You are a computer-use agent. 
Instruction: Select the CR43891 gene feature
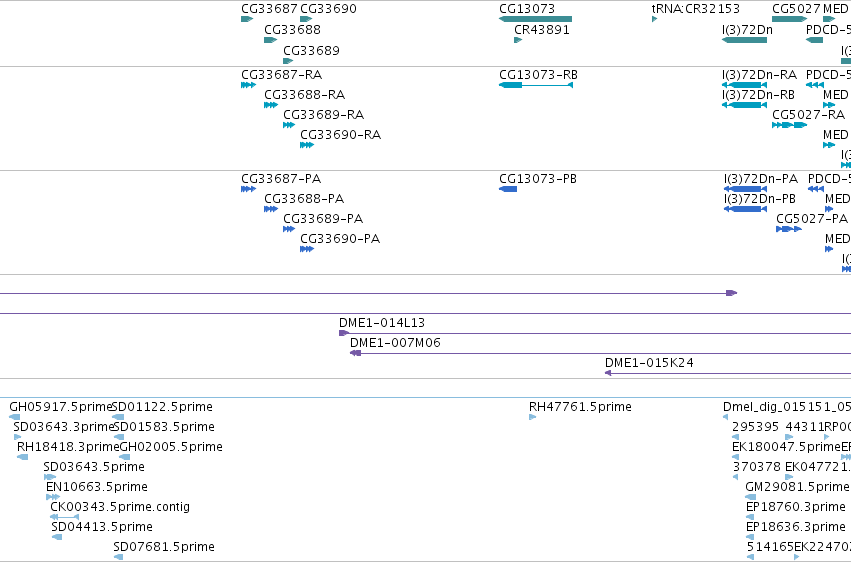click(x=518, y=40)
